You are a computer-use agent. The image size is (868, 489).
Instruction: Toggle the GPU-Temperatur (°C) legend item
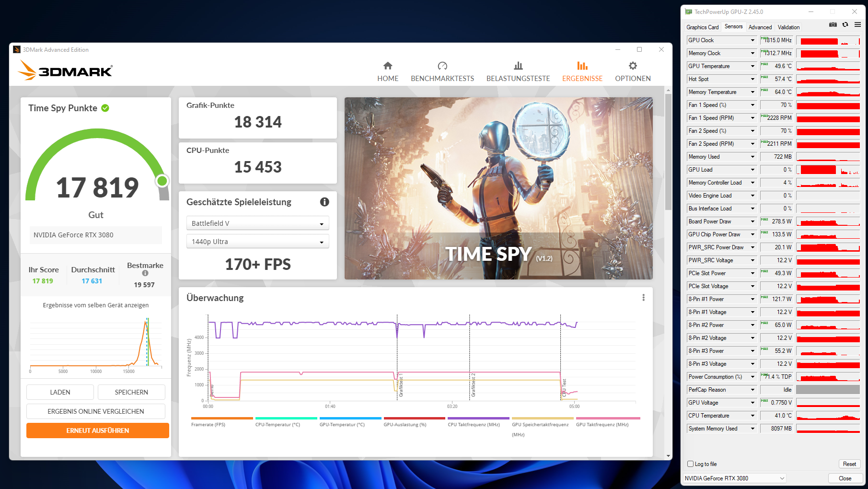pyautogui.click(x=350, y=422)
